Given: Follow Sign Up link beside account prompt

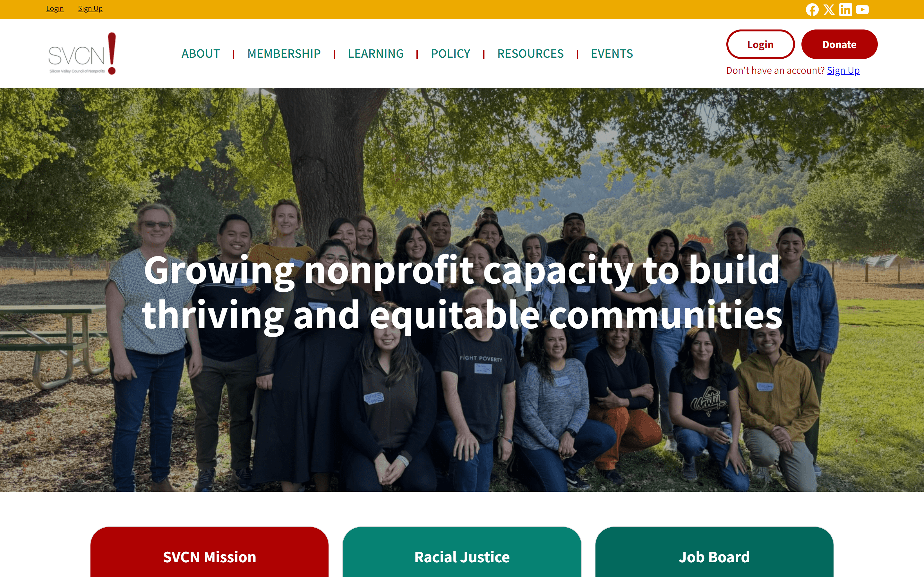Looking at the screenshot, I should coord(843,71).
